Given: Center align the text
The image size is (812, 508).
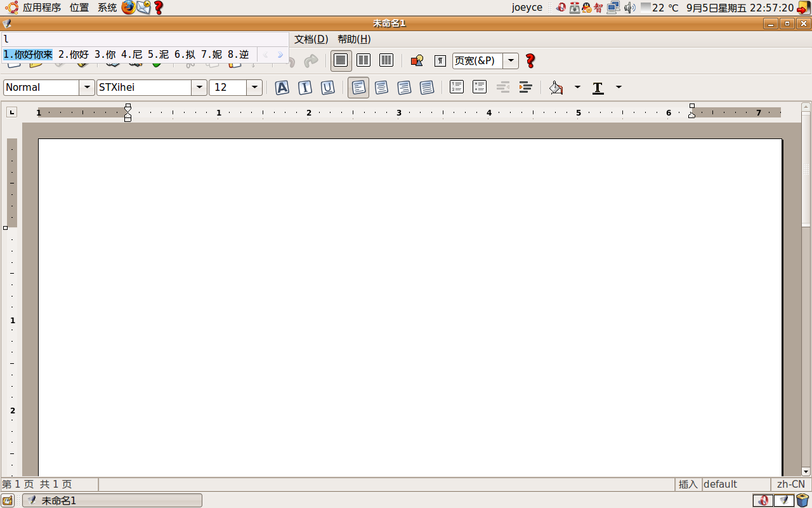Looking at the screenshot, I should pyautogui.click(x=381, y=88).
